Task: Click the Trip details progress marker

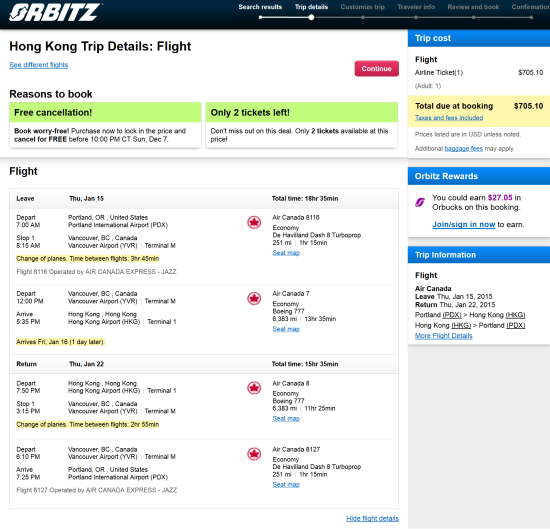Action: click(311, 17)
